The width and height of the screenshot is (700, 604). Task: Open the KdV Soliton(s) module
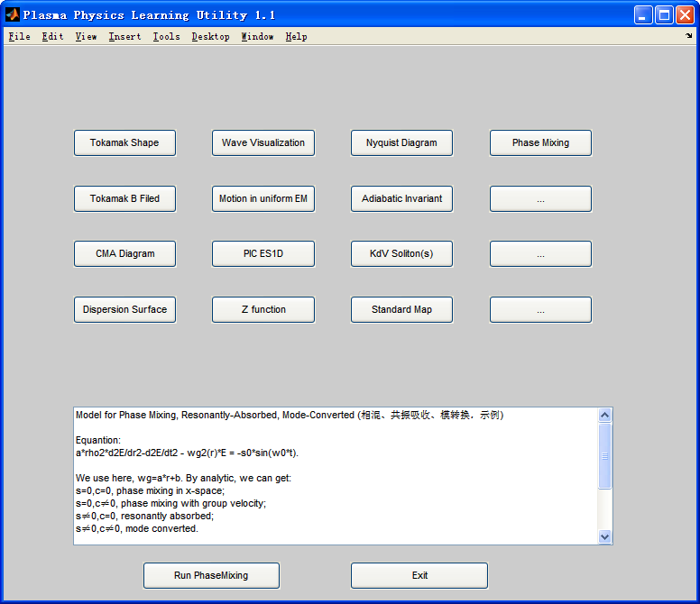click(401, 254)
